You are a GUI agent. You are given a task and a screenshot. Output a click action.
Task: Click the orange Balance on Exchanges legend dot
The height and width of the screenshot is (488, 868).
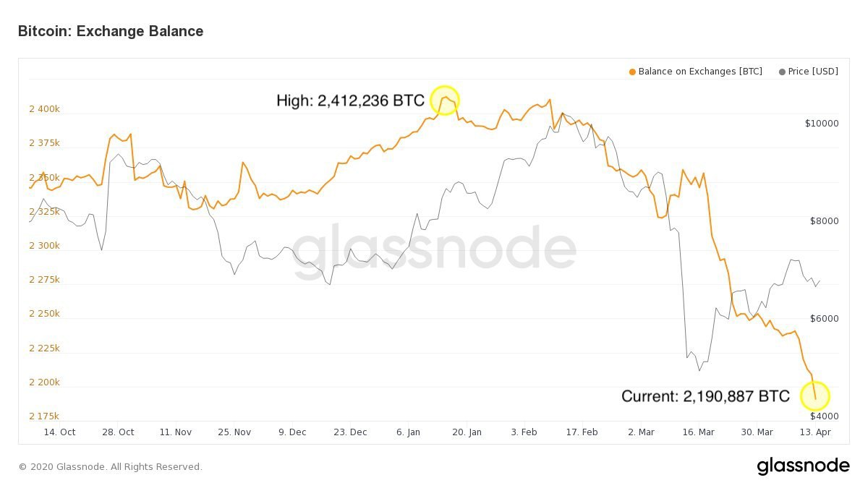[632, 72]
